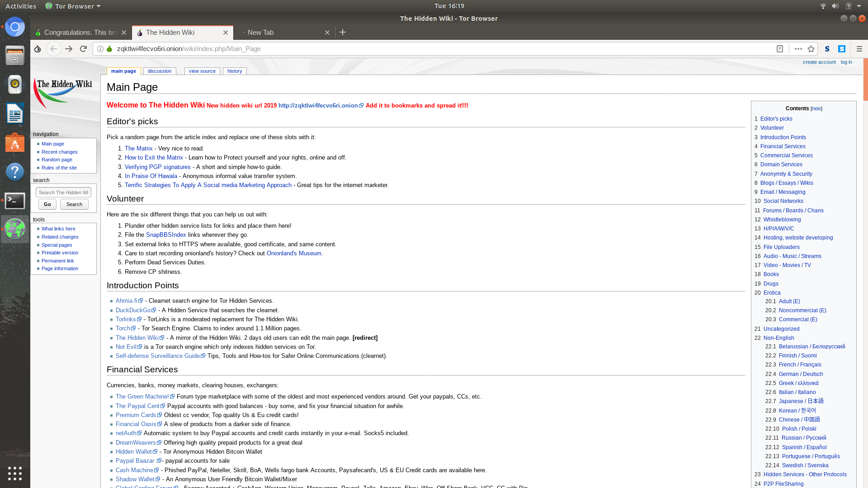Click the network status tray icon
The image size is (868, 488).
tap(823, 6)
